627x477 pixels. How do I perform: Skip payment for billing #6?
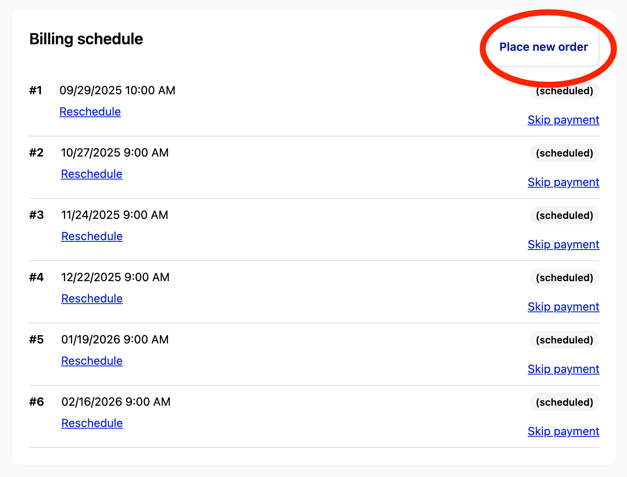563,431
